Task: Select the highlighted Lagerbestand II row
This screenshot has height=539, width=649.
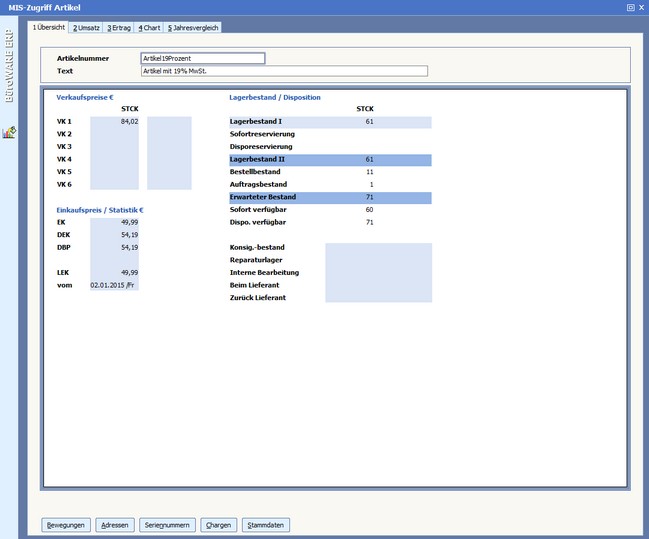Action: (330, 160)
